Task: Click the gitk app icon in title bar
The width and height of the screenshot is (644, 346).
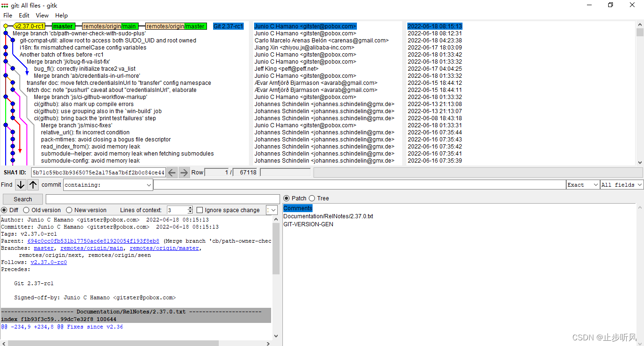Action: click(5, 5)
